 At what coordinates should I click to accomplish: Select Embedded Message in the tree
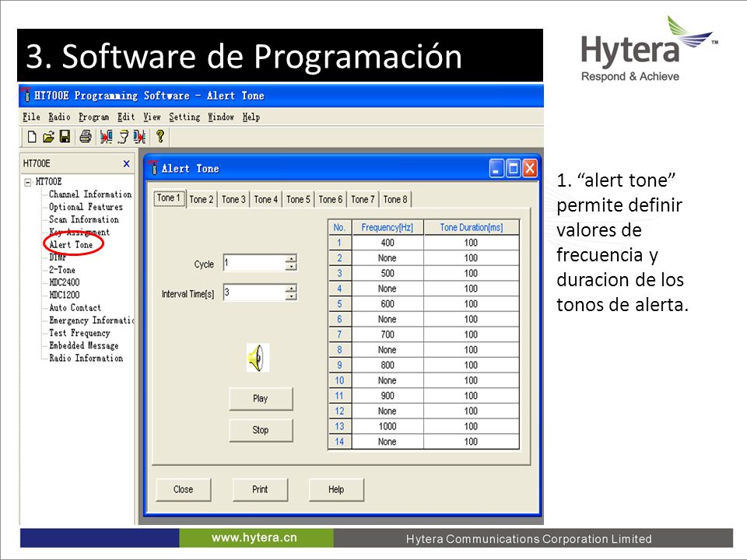tap(84, 345)
